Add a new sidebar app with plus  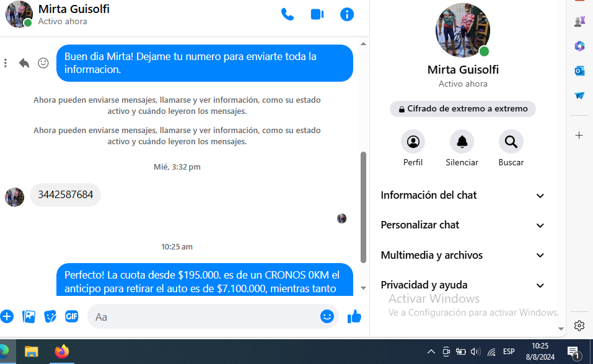coord(579,136)
